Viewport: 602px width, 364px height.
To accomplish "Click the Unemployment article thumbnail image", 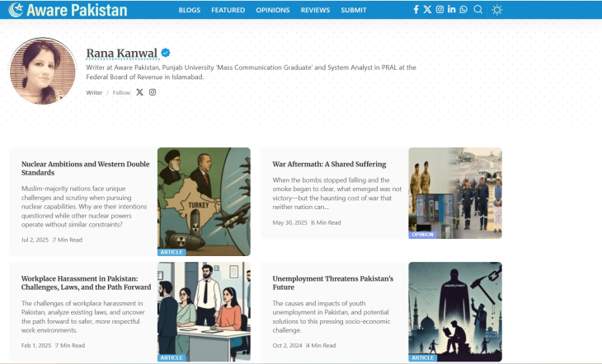I will (455, 311).
